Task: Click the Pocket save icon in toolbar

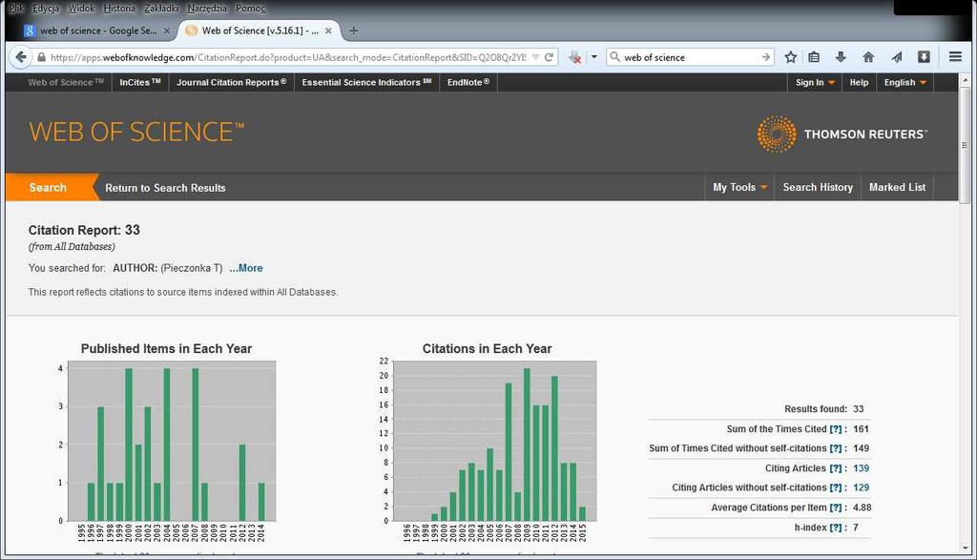Action: [x=924, y=56]
